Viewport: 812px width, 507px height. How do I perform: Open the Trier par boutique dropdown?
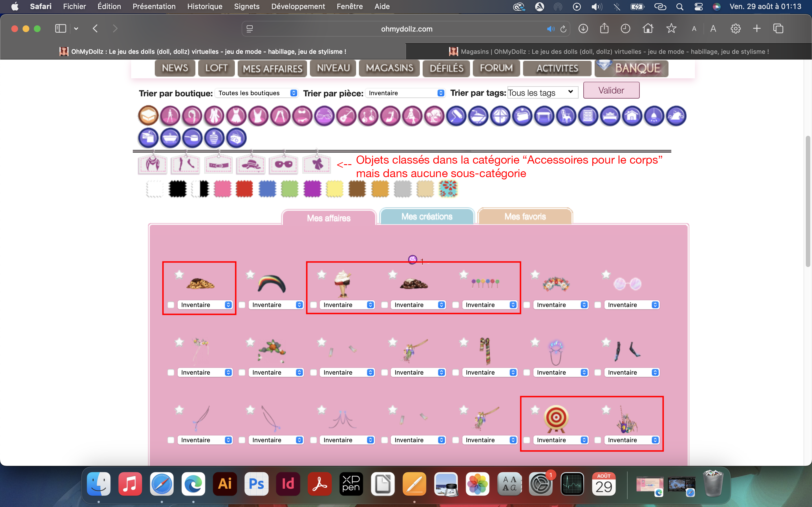[256, 93]
